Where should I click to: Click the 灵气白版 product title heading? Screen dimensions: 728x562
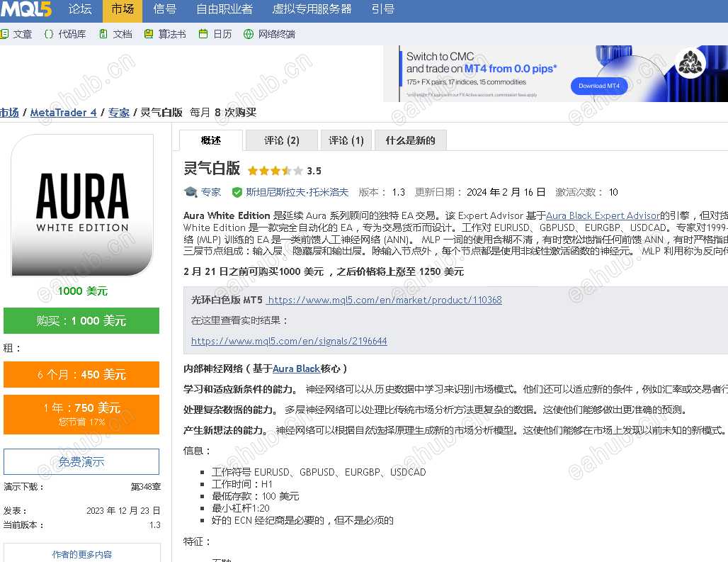tap(212, 168)
